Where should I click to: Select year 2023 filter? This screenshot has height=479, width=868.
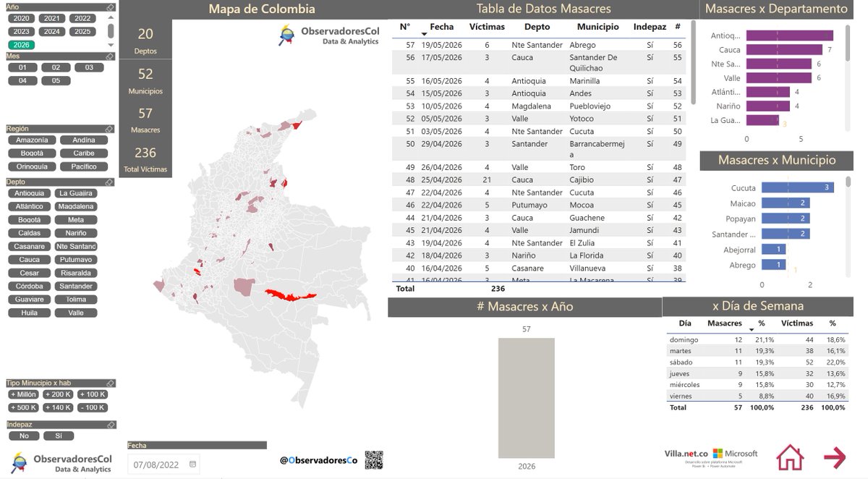tap(22, 32)
